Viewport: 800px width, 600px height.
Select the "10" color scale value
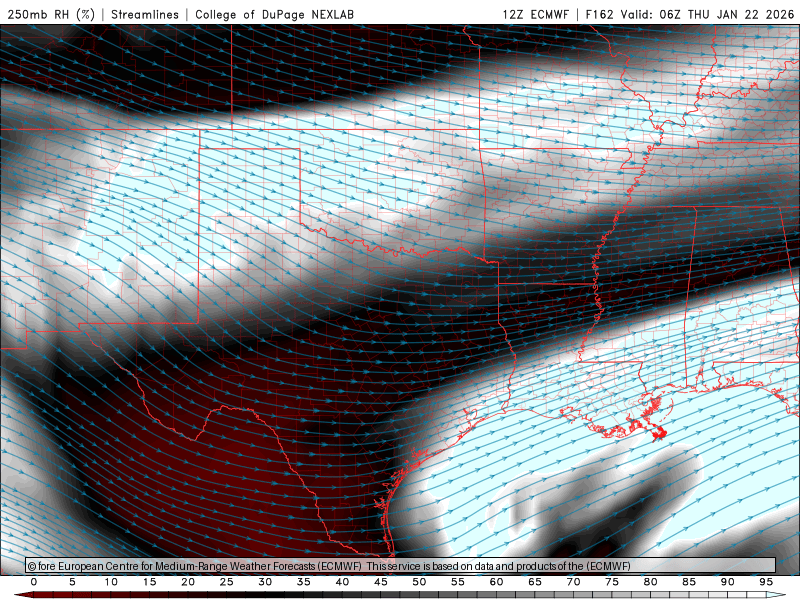click(x=111, y=582)
